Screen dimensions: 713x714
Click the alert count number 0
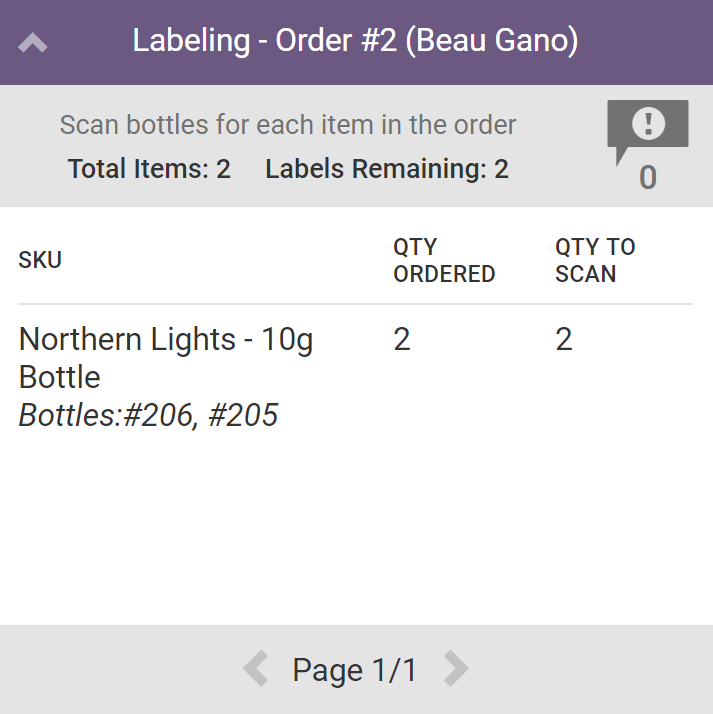tap(648, 178)
